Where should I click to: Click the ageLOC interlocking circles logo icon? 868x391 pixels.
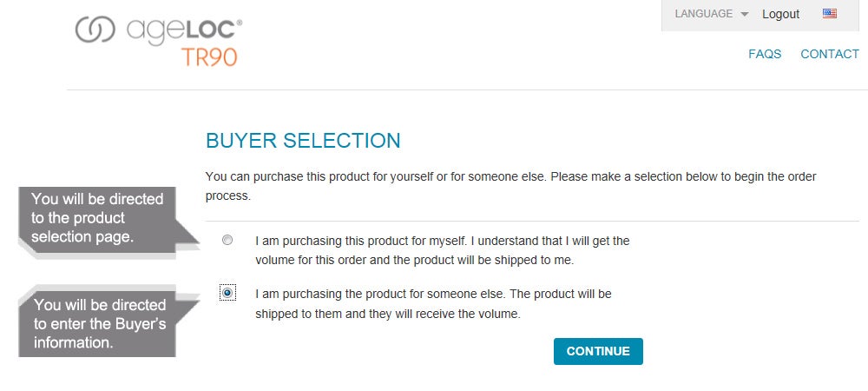pos(95,29)
